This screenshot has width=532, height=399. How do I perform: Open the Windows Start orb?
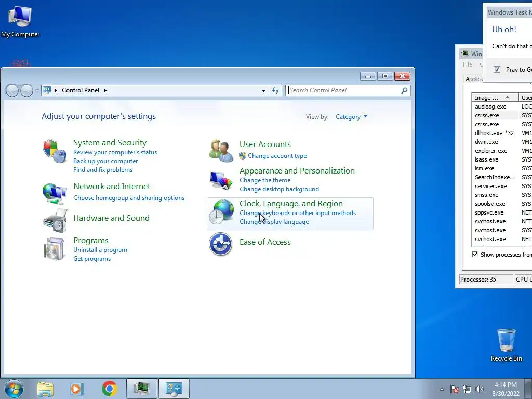14,389
